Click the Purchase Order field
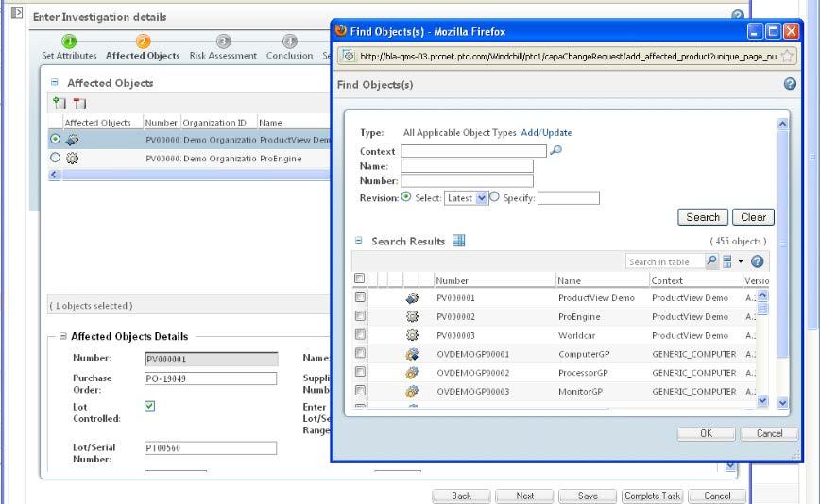The width and height of the screenshot is (820, 504). [x=211, y=378]
